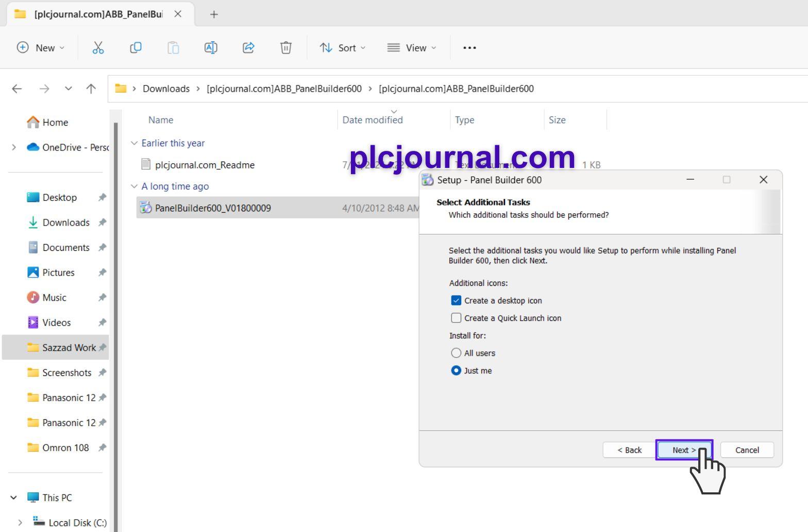The width and height of the screenshot is (808, 532).
Task: Click Downloads in the address breadcrumb
Action: point(166,89)
